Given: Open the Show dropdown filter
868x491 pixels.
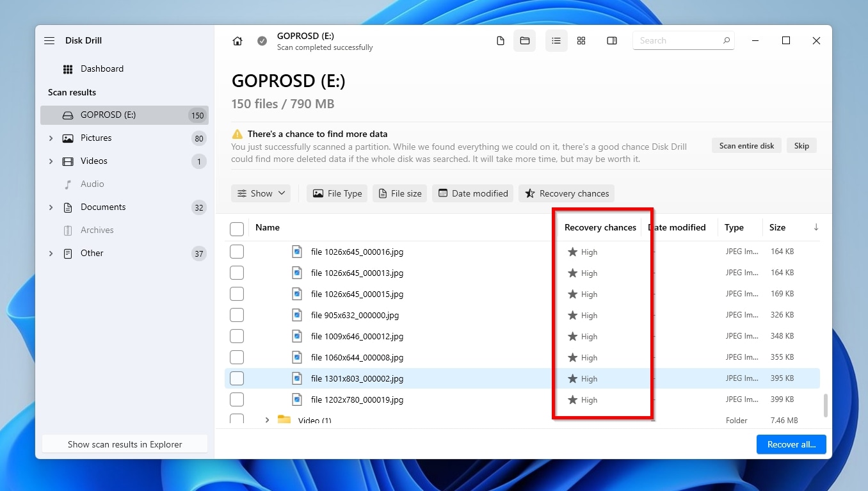Looking at the screenshot, I should (x=261, y=193).
